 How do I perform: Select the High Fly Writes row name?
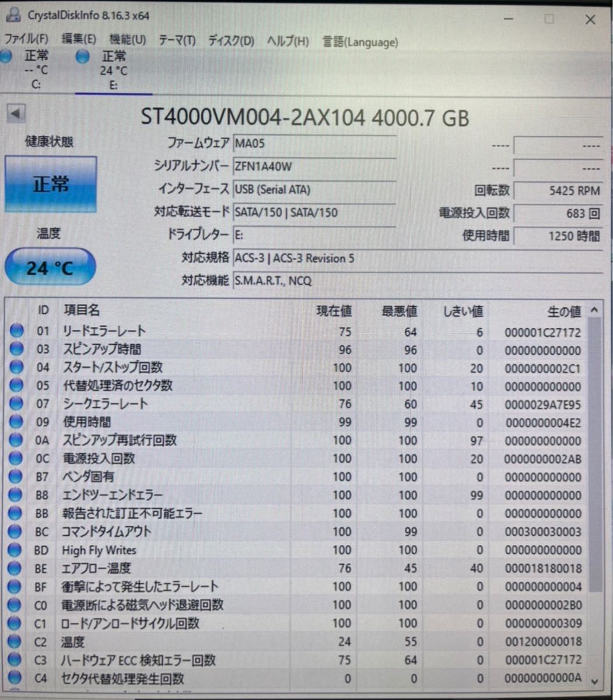(x=99, y=550)
